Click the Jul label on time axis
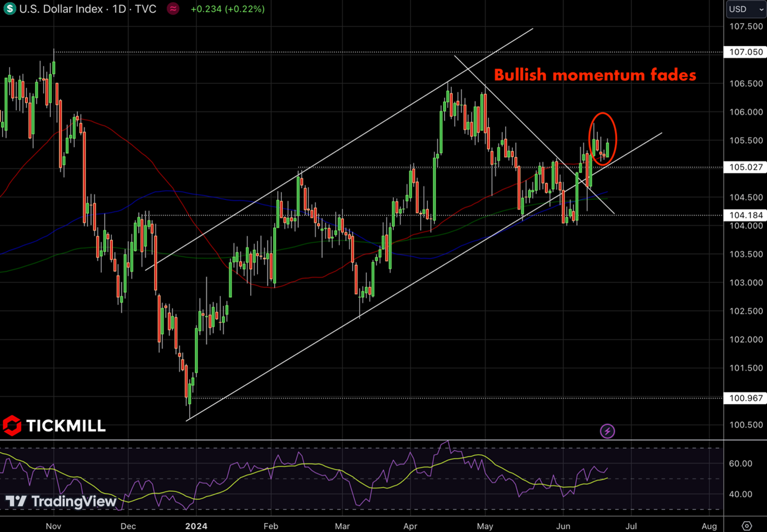The width and height of the screenshot is (767, 532). (x=631, y=526)
